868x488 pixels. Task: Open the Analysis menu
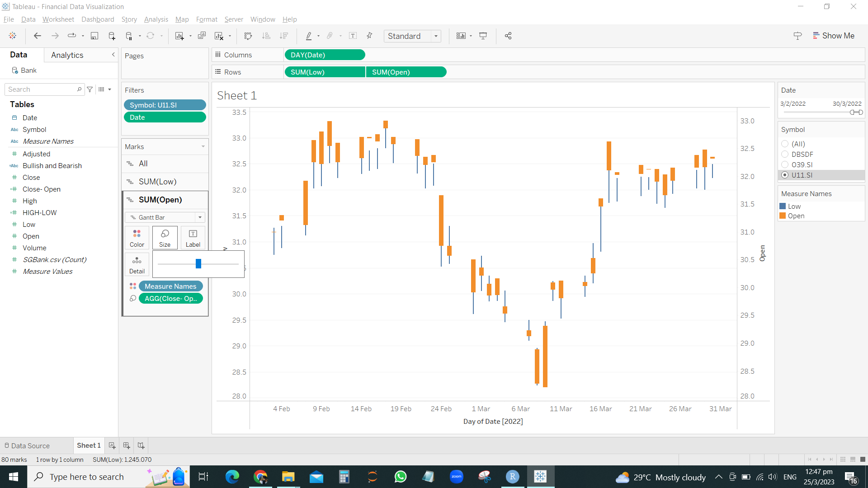click(x=156, y=19)
